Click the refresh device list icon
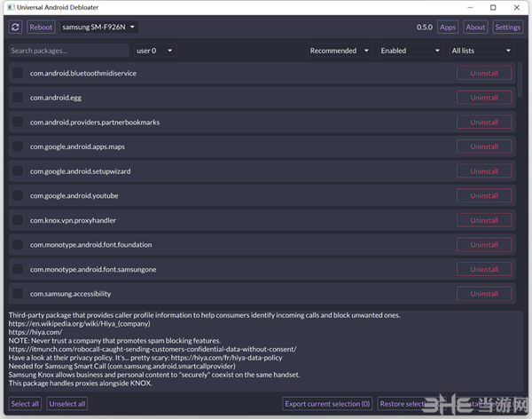This screenshot has height=419, width=532. (15, 28)
